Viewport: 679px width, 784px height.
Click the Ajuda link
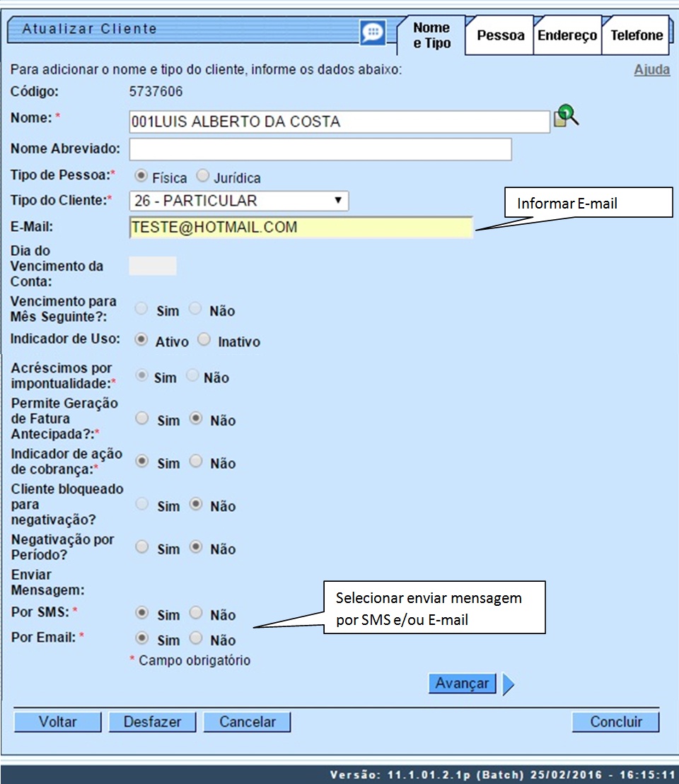(x=651, y=69)
